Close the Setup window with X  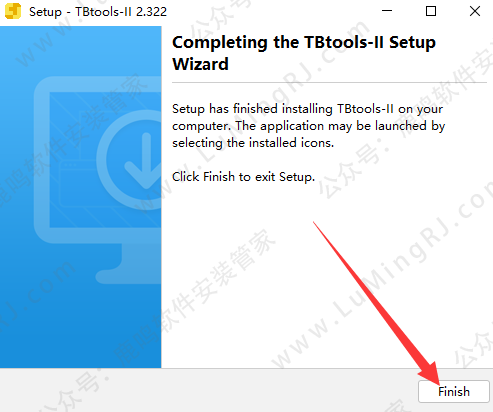(475, 11)
